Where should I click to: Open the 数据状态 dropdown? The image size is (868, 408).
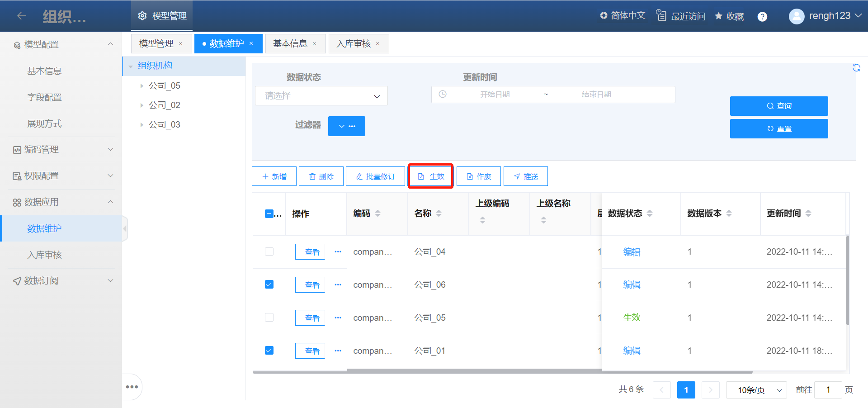[321, 96]
